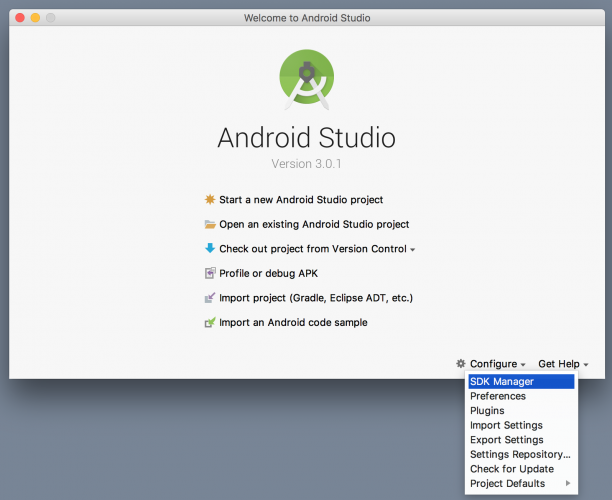Expand the Project Defaults submenu arrow
Image resolution: width=612 pixels, height=500 pixels.
pos(568,484)
